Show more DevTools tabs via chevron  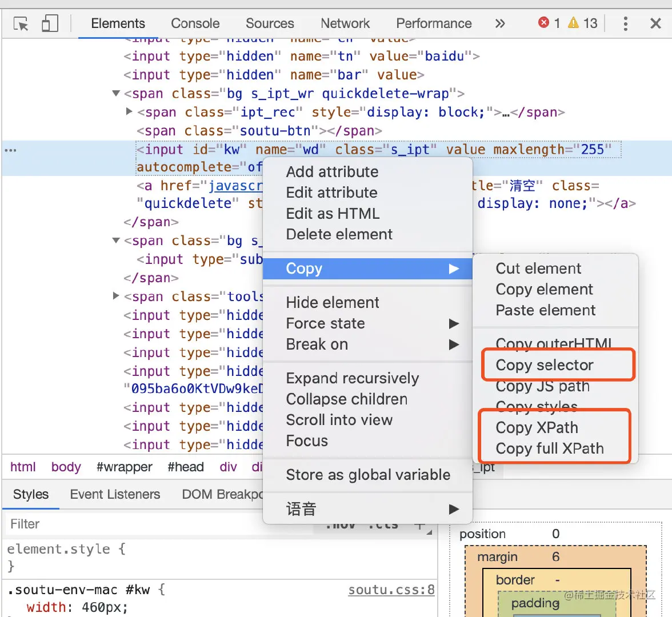[499, 23]
